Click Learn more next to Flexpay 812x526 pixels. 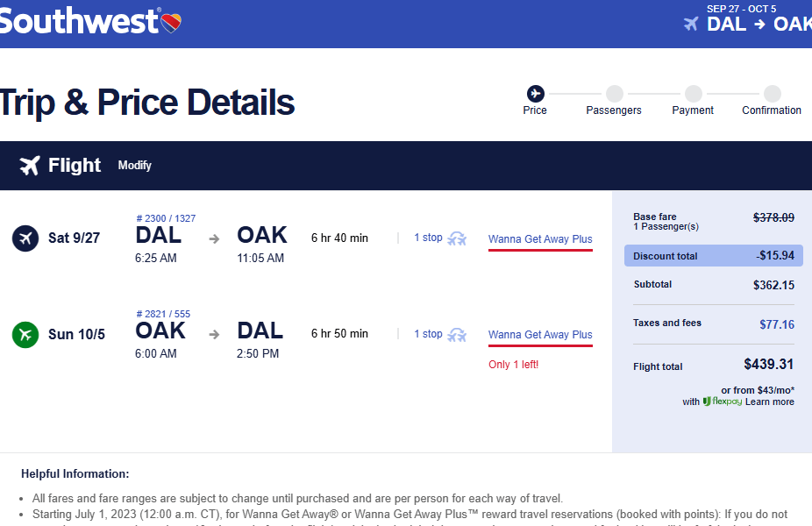[x=770, y=402]
